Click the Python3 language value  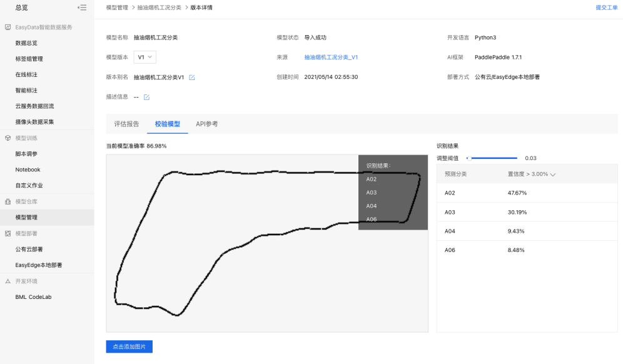point(485,38)
